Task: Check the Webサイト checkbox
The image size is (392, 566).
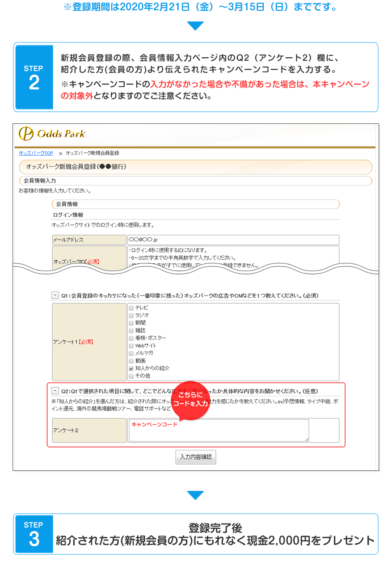Action: pyautogui.click(x=131, y=346)
